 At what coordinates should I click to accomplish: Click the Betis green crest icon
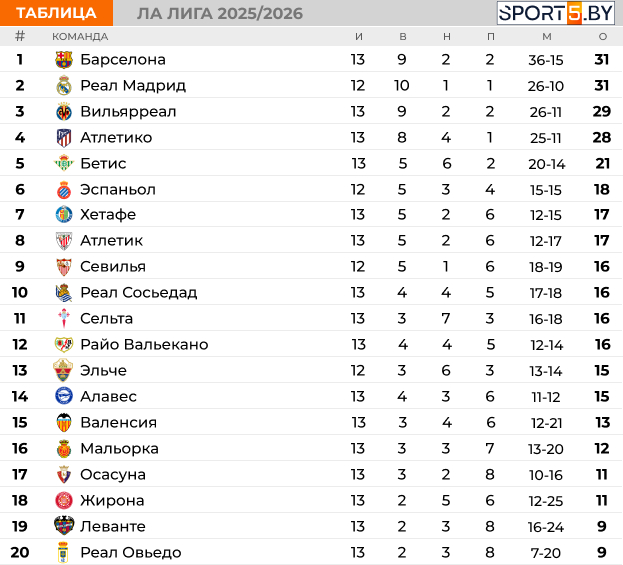pyautogui.click(x=64, y=163)
